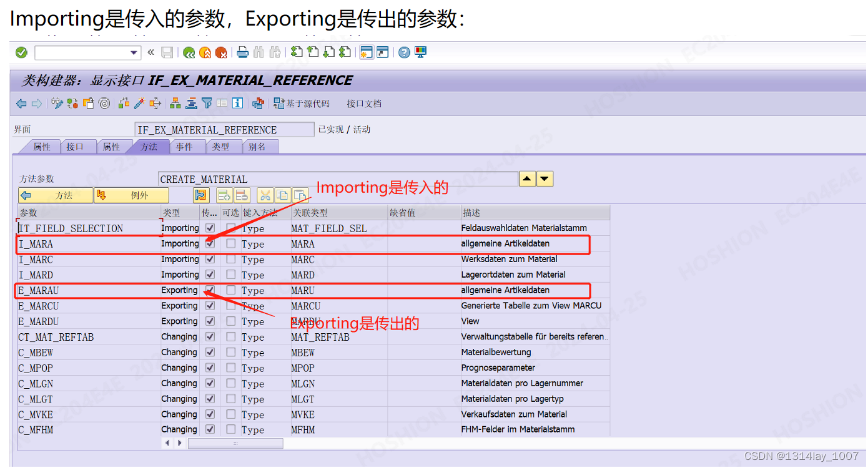
Task: Select the C_MPOP parameter cell
Action: coord(89,368)
